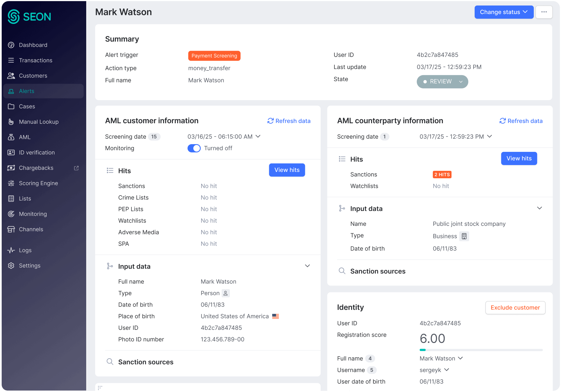
Task: Navigate to Scoring Engine
Action: pos(43,183)
